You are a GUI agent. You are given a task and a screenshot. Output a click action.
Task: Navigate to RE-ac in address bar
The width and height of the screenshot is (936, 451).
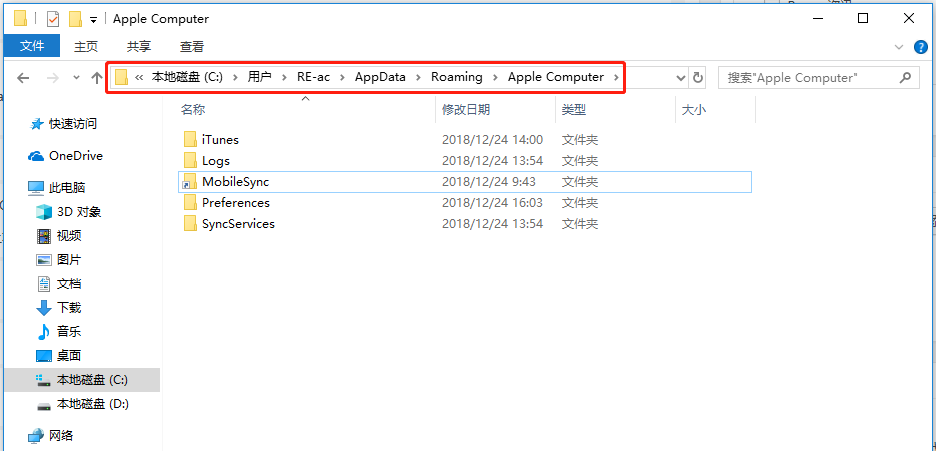pos(313,77)
